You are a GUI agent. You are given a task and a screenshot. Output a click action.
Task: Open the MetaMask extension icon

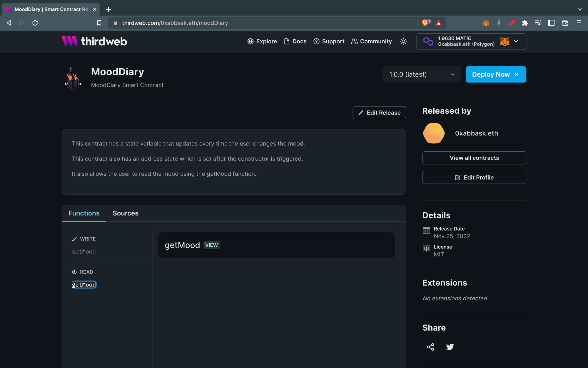[x=486, y=23]
